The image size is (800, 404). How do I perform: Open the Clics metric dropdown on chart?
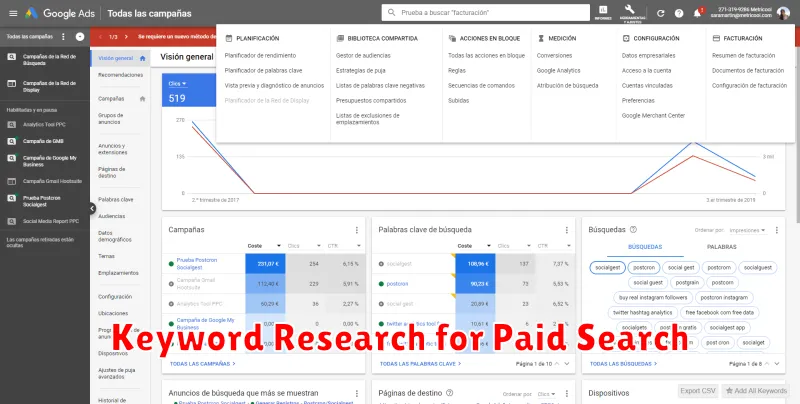click(178, 84)
